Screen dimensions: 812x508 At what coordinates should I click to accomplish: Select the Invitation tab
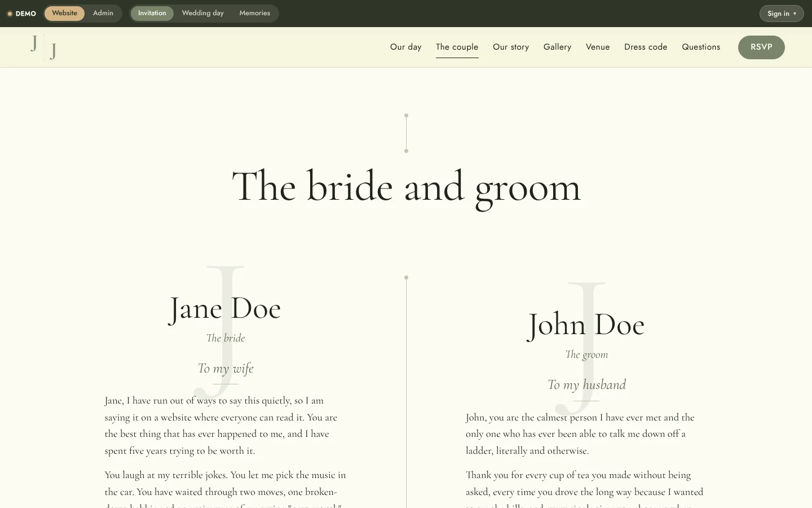pyautogui.click(x=152, y=13)
